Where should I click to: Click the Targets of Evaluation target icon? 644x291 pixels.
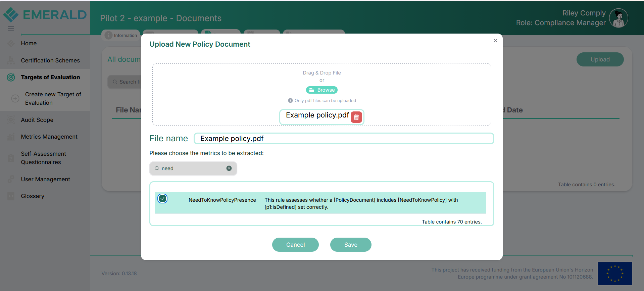[11, 77]
